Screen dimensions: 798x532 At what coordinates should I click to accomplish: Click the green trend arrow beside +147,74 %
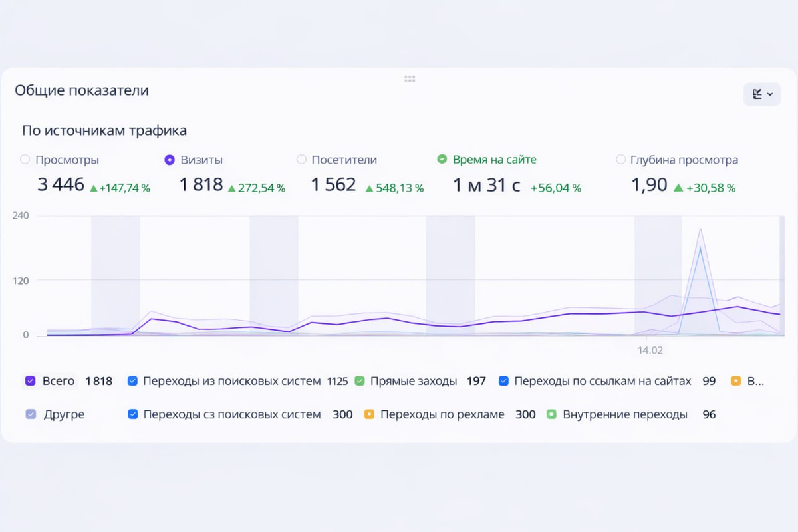pyautogui.click(x=94, y=188)
